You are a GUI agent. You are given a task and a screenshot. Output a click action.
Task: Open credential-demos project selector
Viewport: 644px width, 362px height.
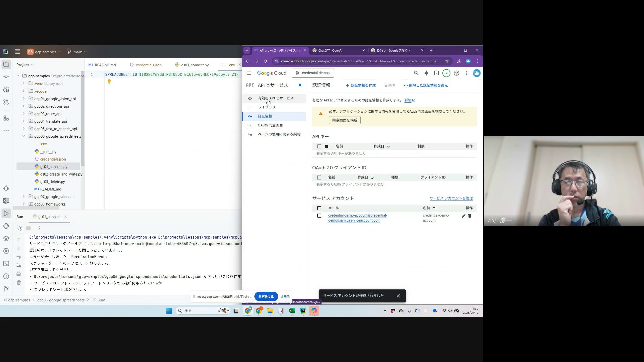tap(313, 73)
